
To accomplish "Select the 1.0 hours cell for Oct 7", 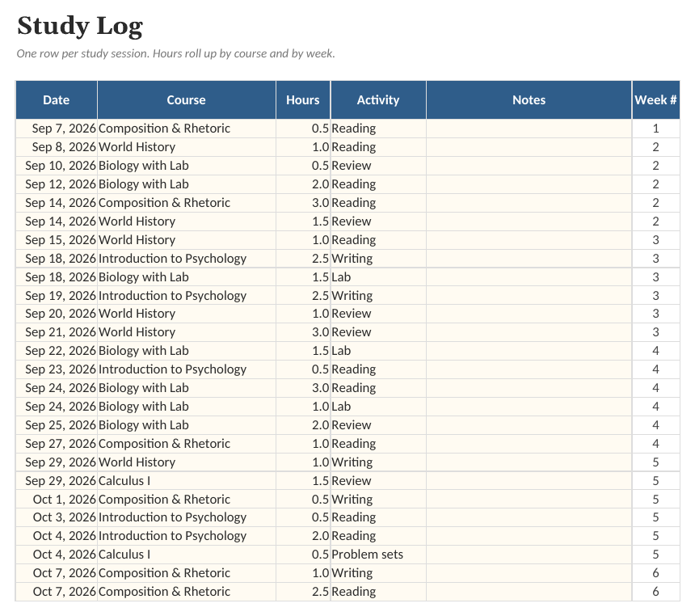I will (303, 573).
